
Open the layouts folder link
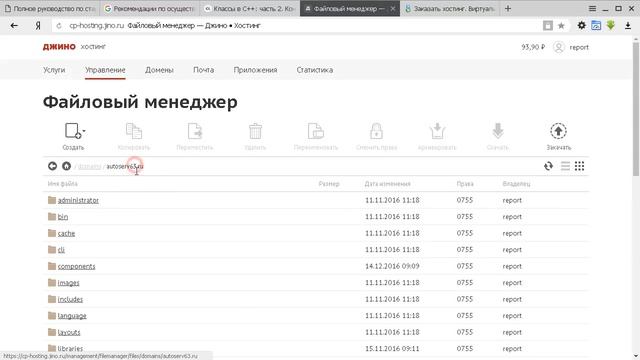[x=69, y=332]
